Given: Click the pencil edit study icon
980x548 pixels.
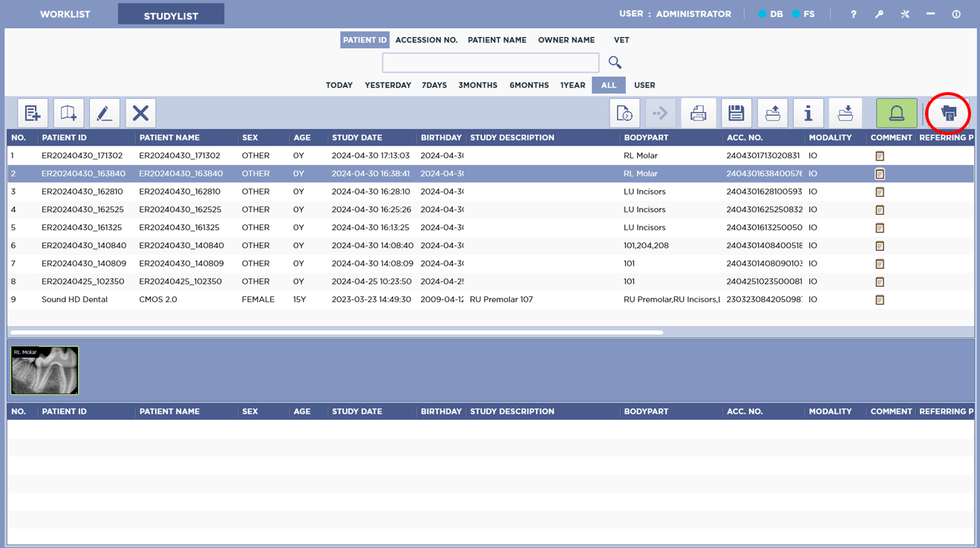Looking at the screenshot, I should click(x=104, y=113).
